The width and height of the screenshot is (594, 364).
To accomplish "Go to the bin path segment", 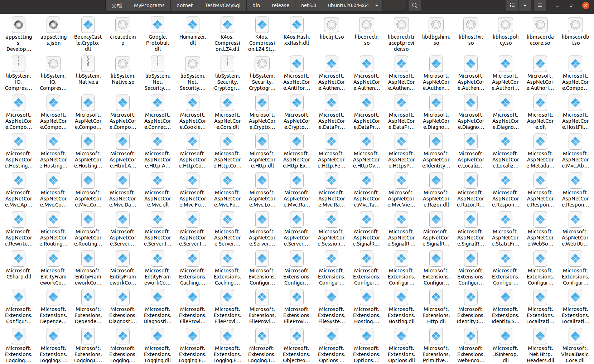I will (256, 5).
